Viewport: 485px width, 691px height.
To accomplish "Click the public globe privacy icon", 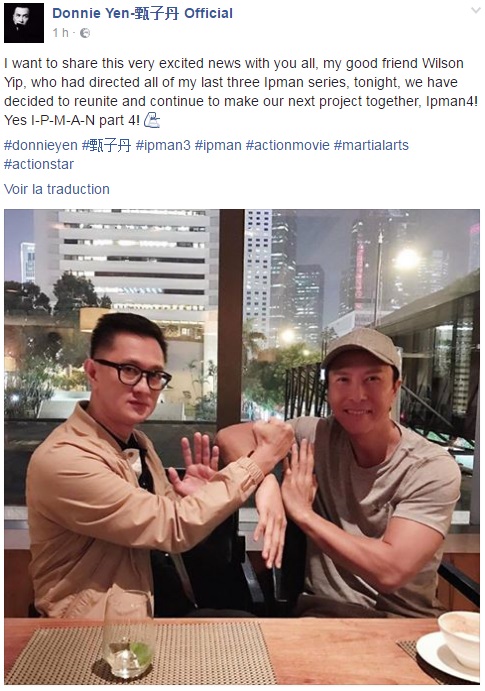I will (85, 33).
